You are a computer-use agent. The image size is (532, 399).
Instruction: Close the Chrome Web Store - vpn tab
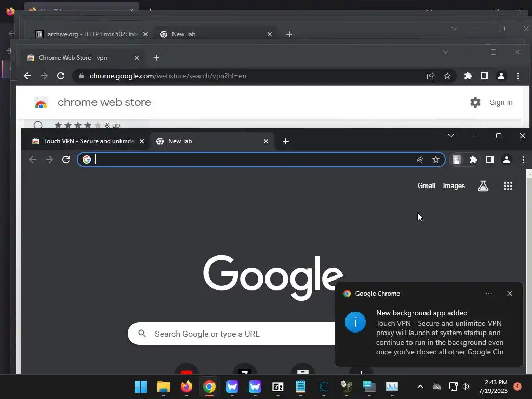137,58
